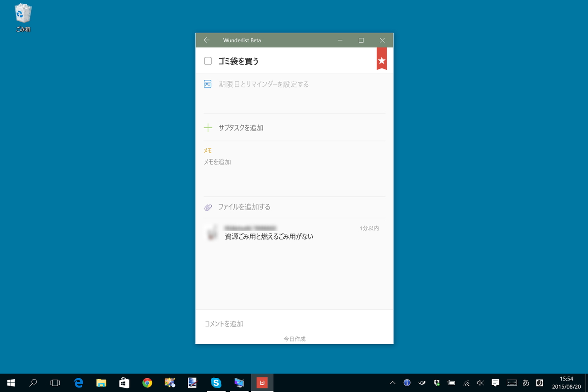Open the clock showing 15:54
The width and height of the screenshot is (588, 392).
566,383
